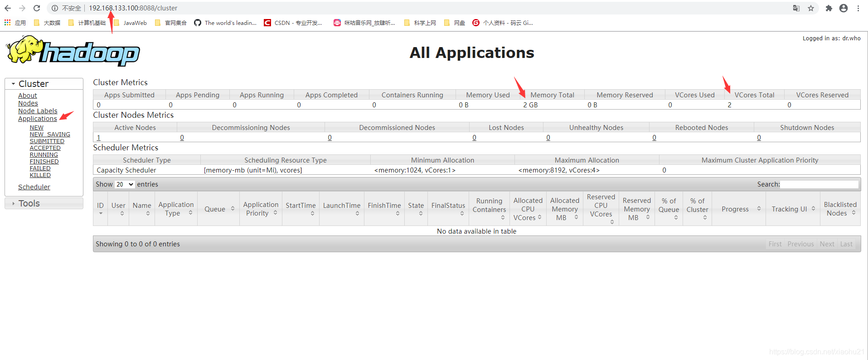
Task: Filter applications by SUBMITTED state
Action: (47, 141)
